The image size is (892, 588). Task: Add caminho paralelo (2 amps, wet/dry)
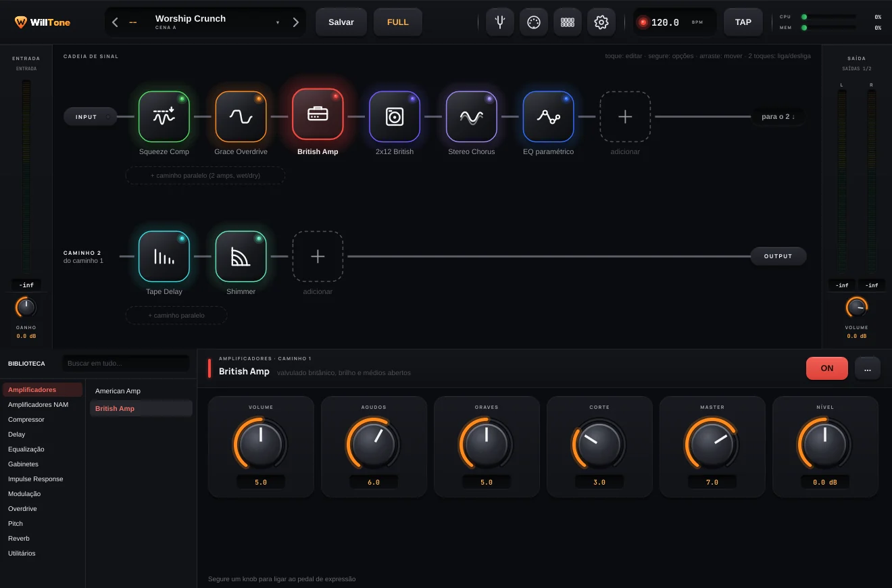(205, 175)
